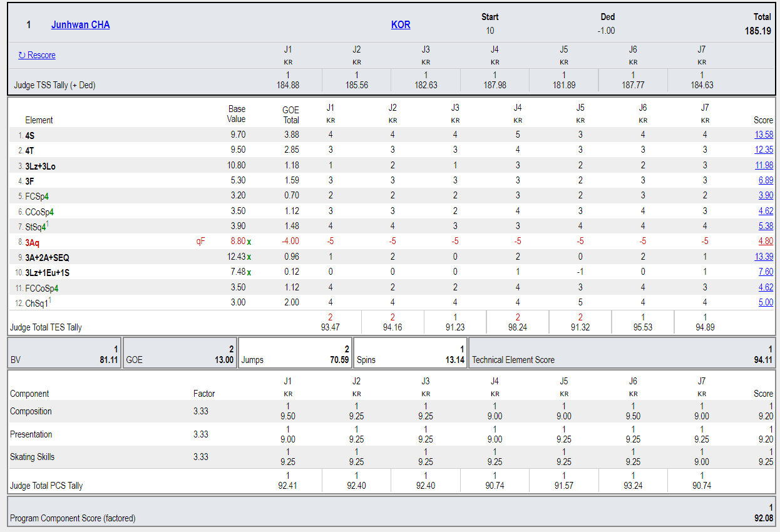Open the 11.98 score for 3Lz+3Lo
Image resolution: width=780 pixels, height=532 pixels.
(764, 165)
